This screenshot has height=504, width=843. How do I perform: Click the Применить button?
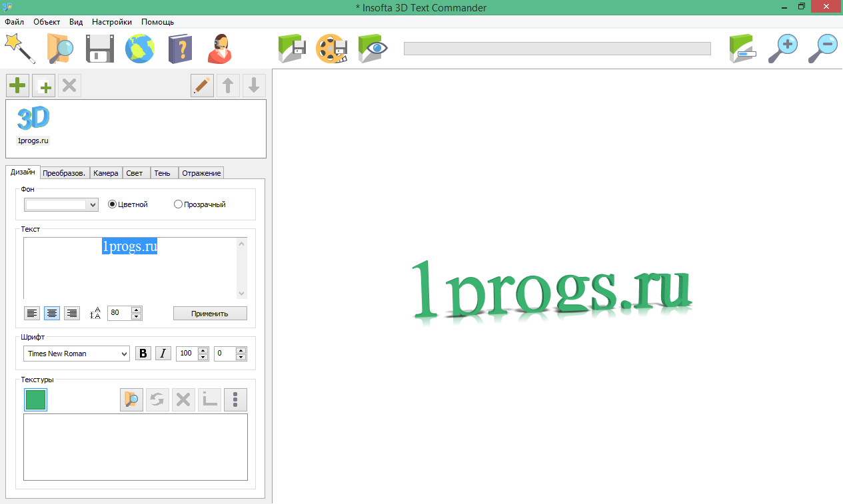210,313
